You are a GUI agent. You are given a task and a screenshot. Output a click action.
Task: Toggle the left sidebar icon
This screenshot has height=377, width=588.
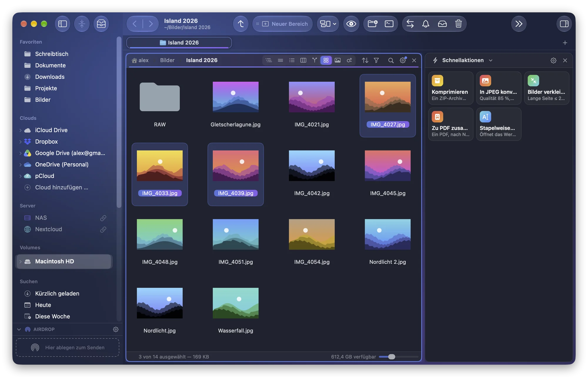62,24
